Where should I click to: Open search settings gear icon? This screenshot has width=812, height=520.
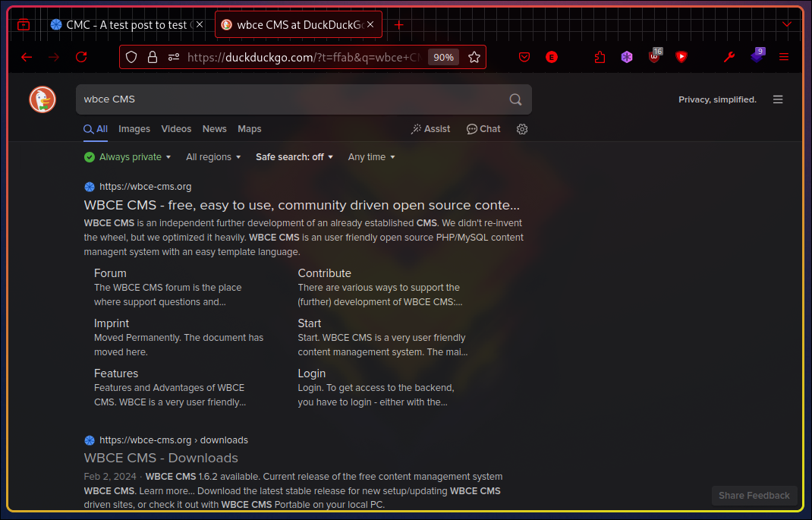pyautogui.click(x=522, y=129)
